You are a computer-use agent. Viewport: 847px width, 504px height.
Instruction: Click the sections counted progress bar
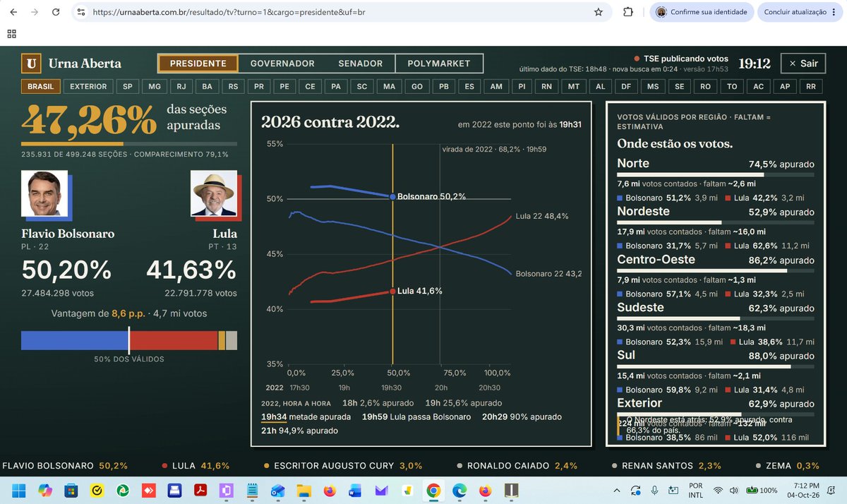pyautogui.click(x=129, y=143)
